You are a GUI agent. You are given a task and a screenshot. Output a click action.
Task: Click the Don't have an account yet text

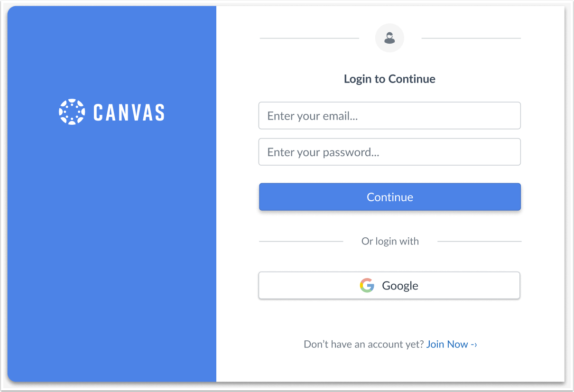[363, 344]
